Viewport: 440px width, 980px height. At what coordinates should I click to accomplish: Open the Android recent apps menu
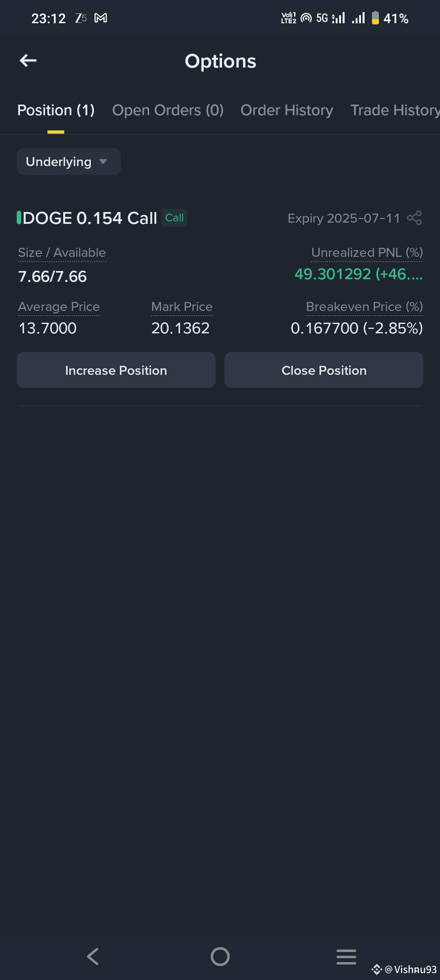pos(346,956)
